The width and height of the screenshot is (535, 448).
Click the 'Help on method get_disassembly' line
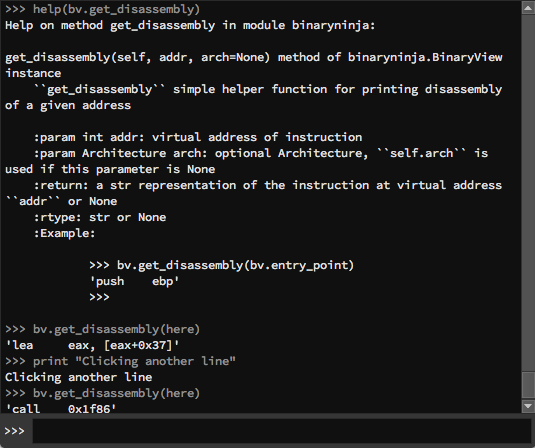pos(190,25)
